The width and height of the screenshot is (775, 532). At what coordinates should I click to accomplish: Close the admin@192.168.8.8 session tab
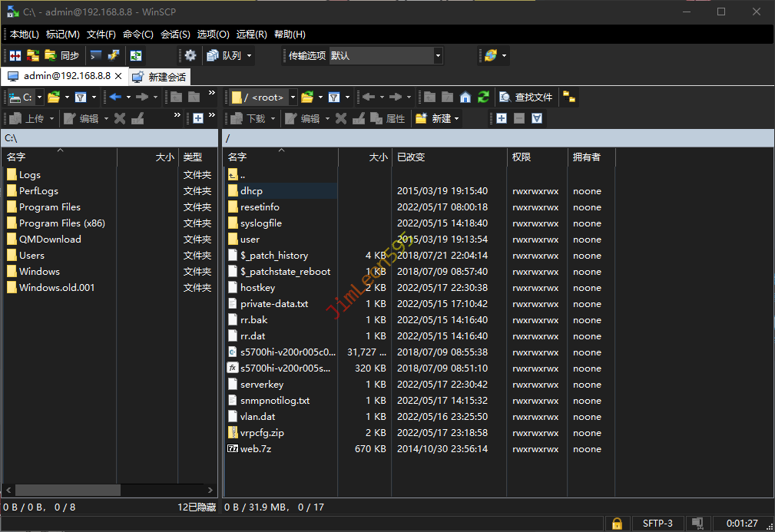pyautogui.click(x=118, y=76)
